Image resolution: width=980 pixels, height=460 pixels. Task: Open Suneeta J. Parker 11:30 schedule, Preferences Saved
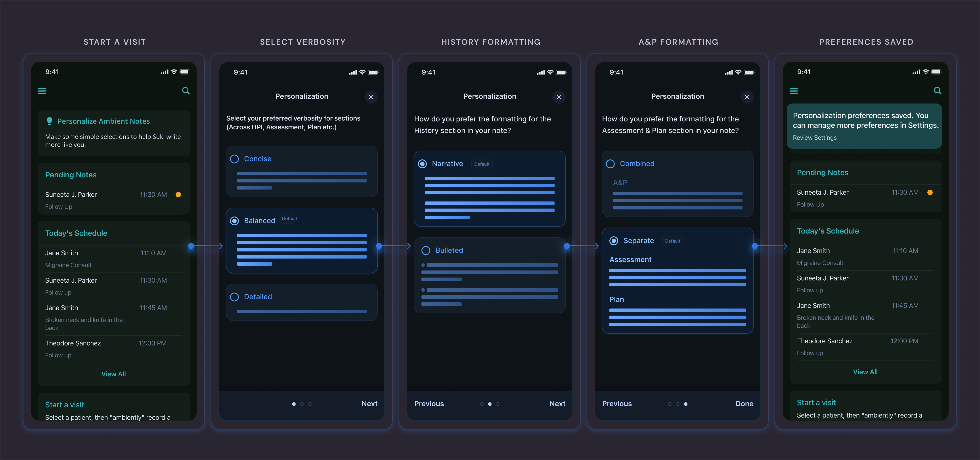(865, 284)
